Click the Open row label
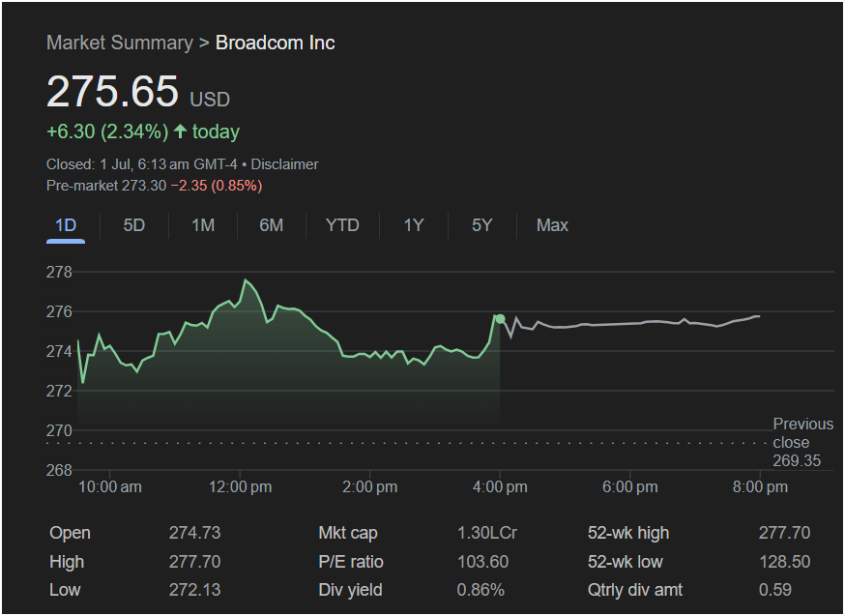This screenshot has height=616, width=845. (x=70, y=533)
